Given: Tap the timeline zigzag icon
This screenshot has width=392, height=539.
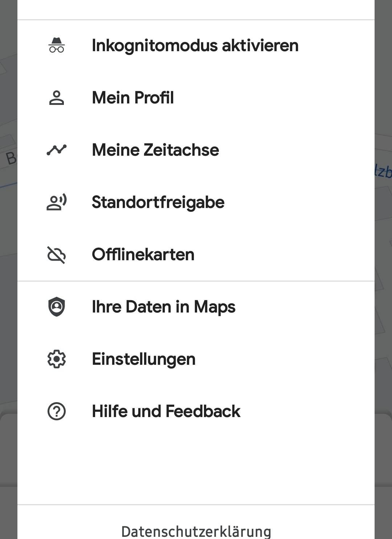Looking at the screenshot, I should 57,150.
